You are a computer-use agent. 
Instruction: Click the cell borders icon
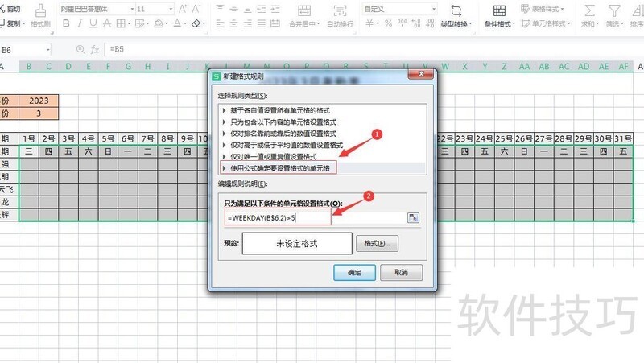click(120, 23)
